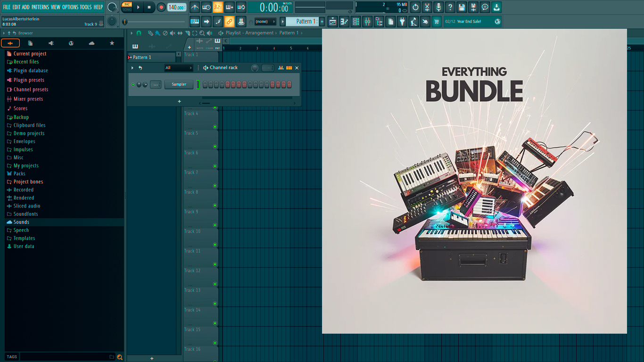Add a new channel with plus button
Viewport: 644px width, 362px height.
[179, 101]
